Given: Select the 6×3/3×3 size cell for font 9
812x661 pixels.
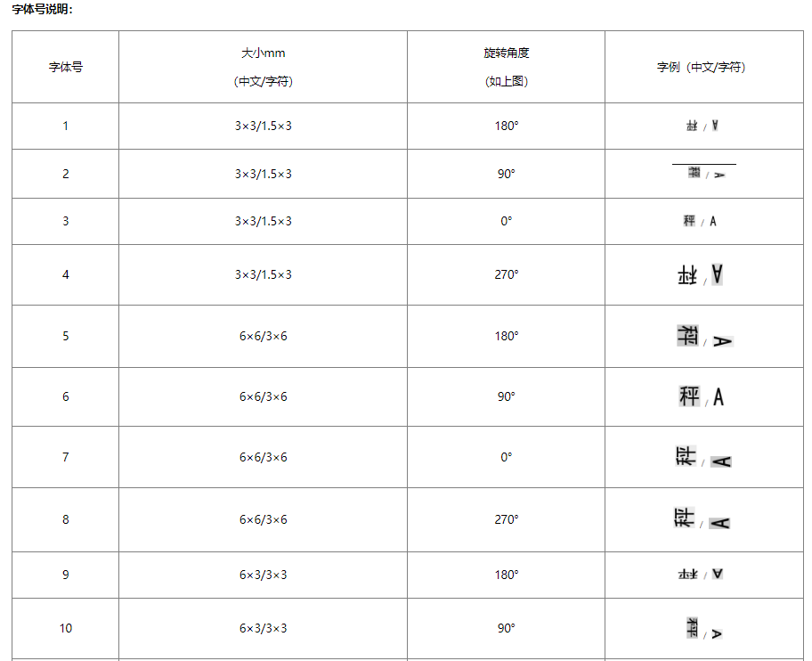Looking at the screenshot, I should 263,575.
